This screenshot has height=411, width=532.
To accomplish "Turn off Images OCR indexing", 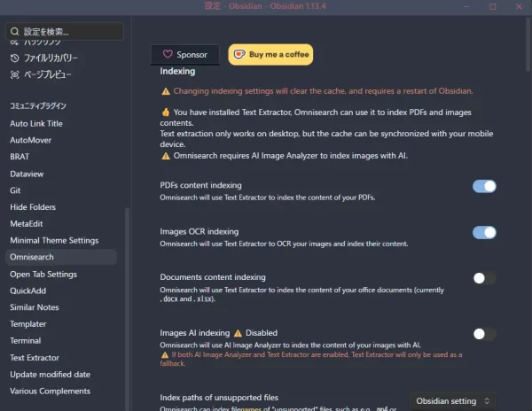I will click(484, 233).
